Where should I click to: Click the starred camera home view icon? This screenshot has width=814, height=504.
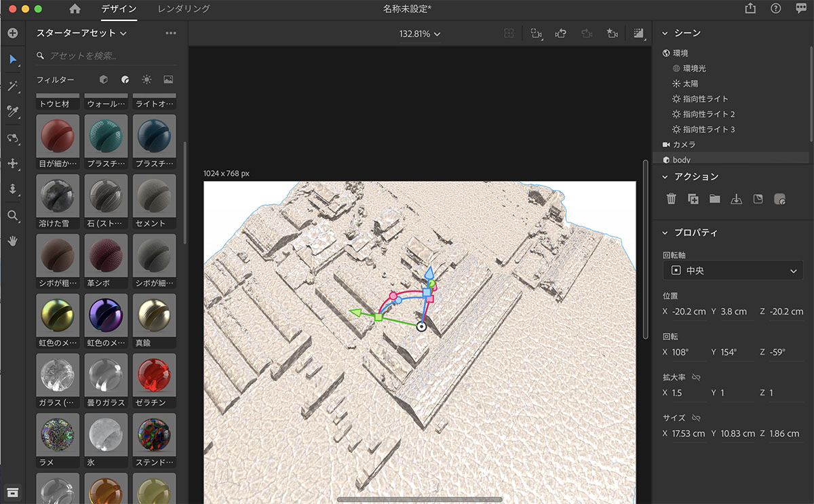click(x=612, y=33)
